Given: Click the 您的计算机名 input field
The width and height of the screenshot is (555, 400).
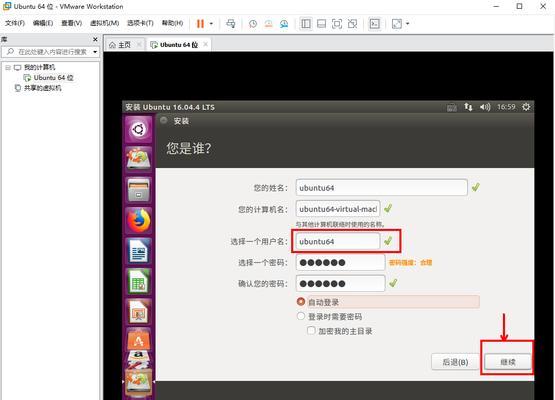Looking at the screenshot, I should (x=338, y=209).
